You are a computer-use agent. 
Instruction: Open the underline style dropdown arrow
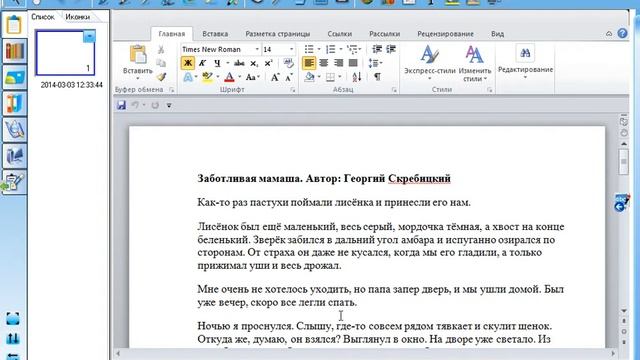point(227,63)
